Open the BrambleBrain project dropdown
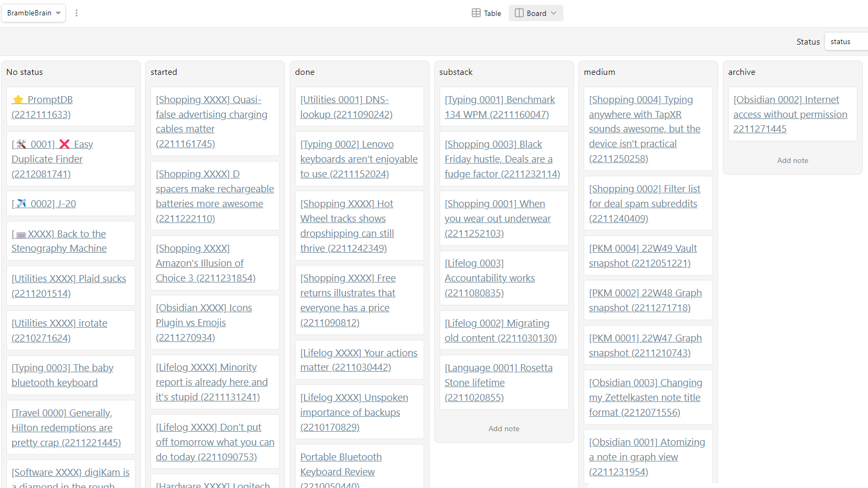Viewport: 868px width, 488px height. [33, 13]
